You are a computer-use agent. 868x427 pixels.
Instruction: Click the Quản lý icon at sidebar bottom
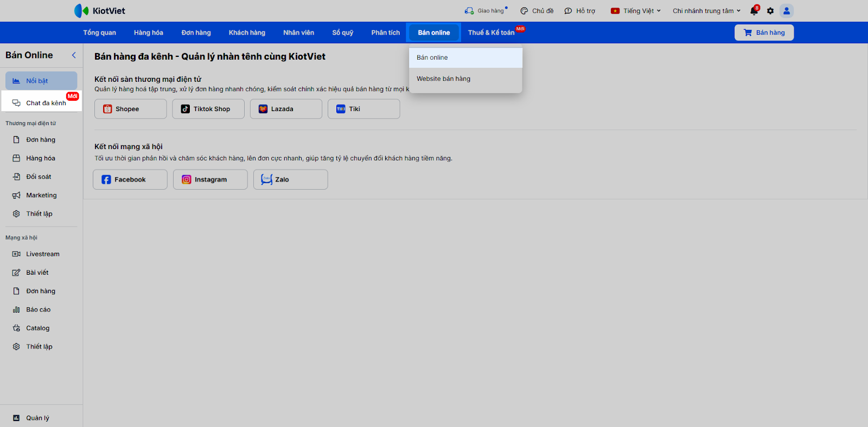tap(16, 418)
